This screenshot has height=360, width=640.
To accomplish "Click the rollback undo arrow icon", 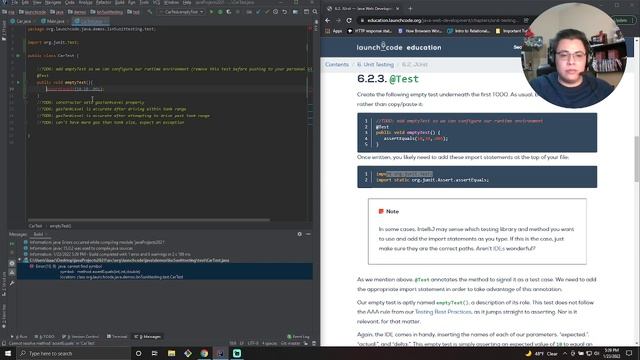I will click(x=284, y=12).
